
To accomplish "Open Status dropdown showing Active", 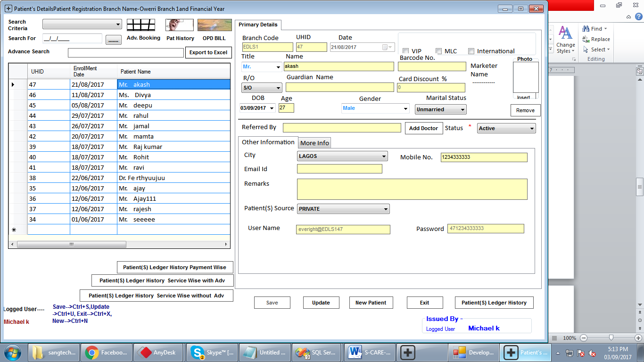I will pos(507,128).
